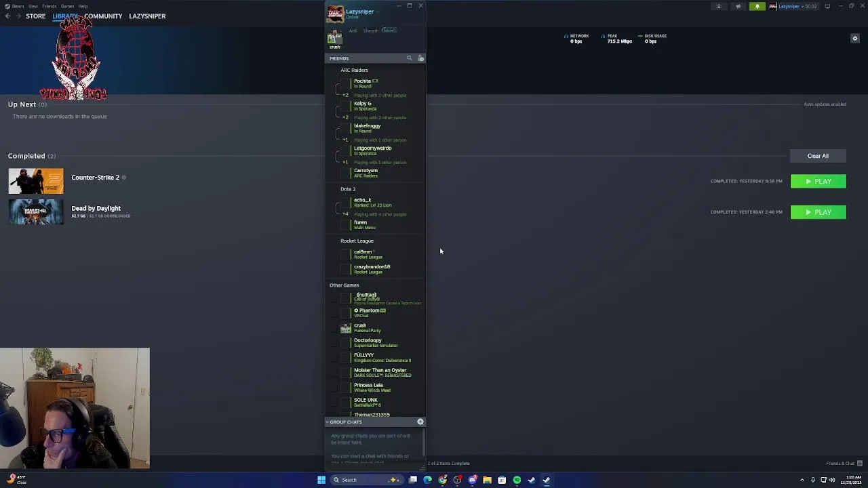Click the add friend icon
The image size is (868, 488).
pos(420,58)
